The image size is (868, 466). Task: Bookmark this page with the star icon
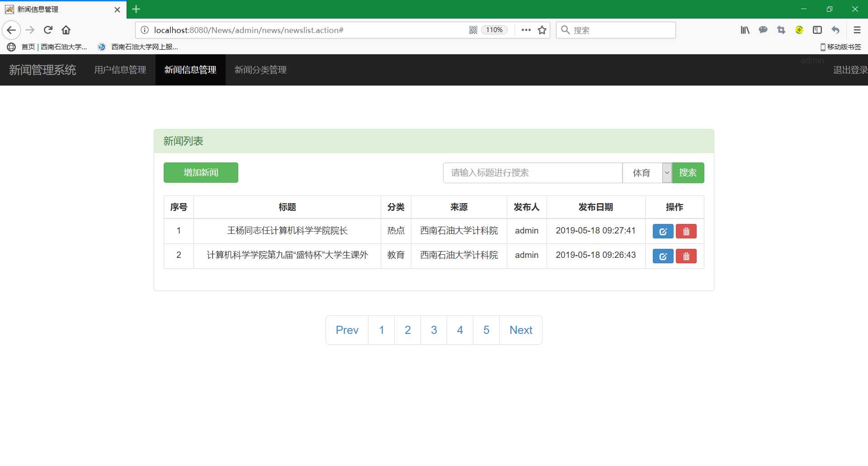[542, 30]
